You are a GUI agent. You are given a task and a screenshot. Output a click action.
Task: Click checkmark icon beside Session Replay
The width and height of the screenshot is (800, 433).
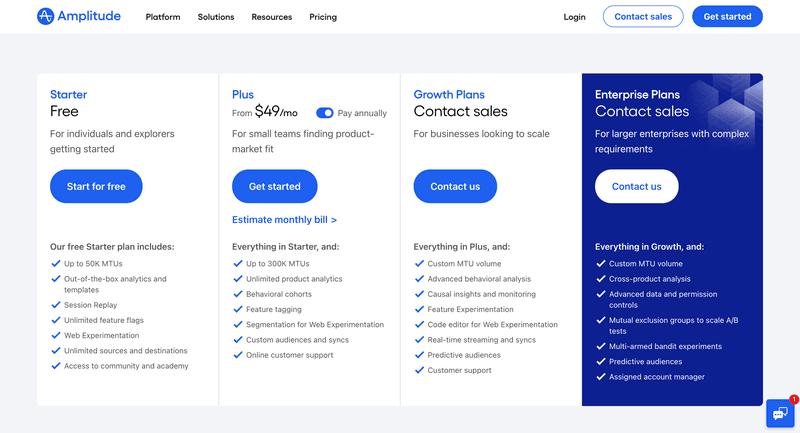55,305
